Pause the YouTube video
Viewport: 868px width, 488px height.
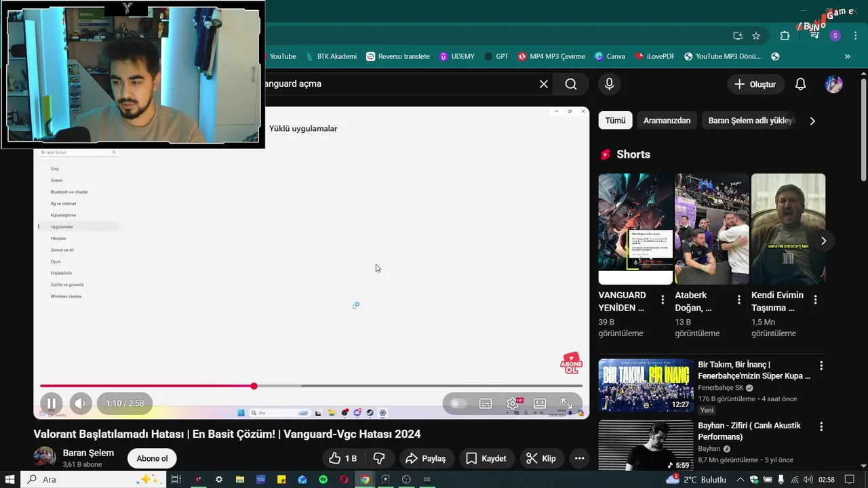tap(51, 403)
